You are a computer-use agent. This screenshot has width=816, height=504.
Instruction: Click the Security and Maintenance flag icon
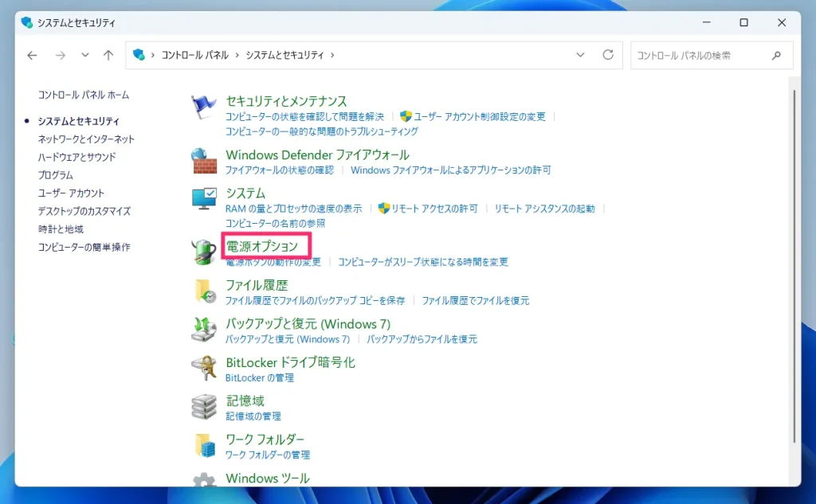(203, 107)
